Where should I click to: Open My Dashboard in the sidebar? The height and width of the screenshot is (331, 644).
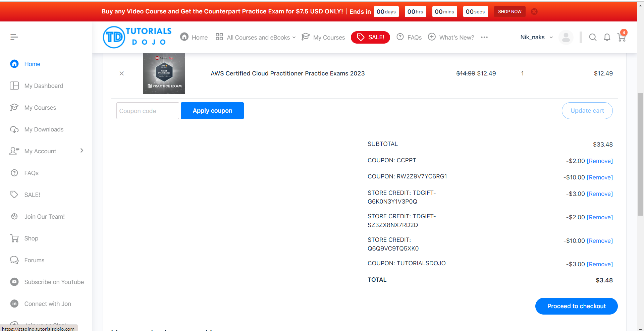(44, 86)
